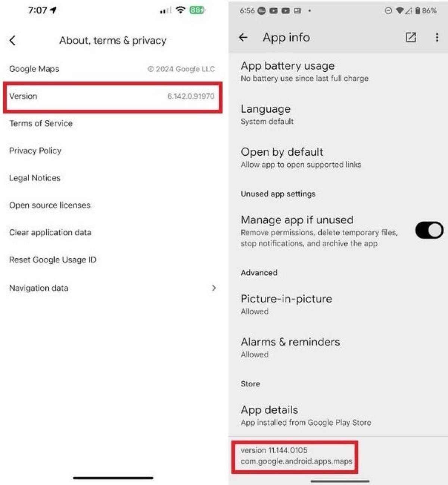
Task: Expand Navigation data with the chevron
Action: [x=214, y=288]
